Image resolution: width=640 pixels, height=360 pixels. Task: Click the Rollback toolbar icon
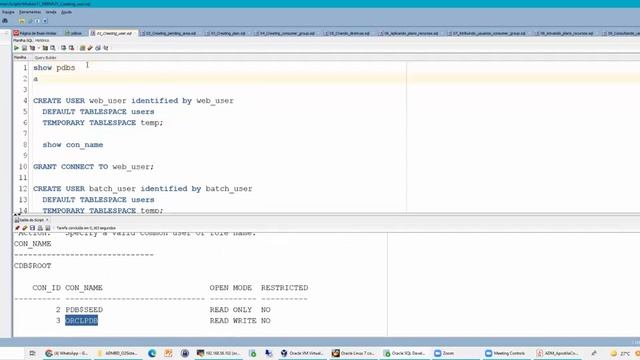(x=71, y=48)
